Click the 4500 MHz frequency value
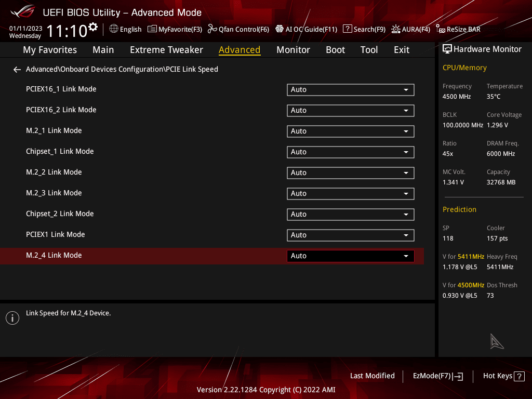This screenshot has width=532, height=399. point(457,97)
